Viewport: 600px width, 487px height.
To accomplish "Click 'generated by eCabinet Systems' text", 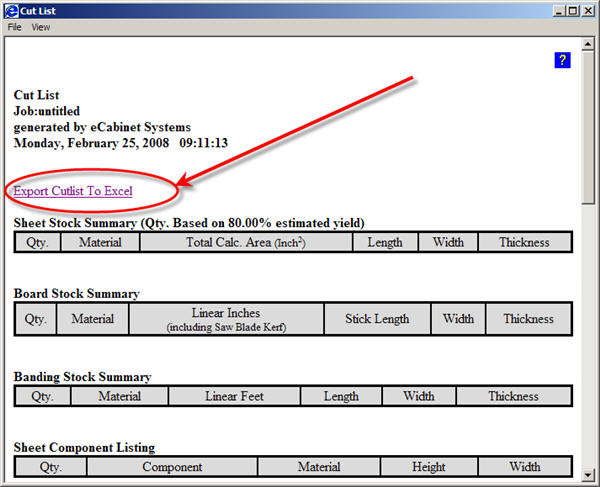I will pos(102,127).
